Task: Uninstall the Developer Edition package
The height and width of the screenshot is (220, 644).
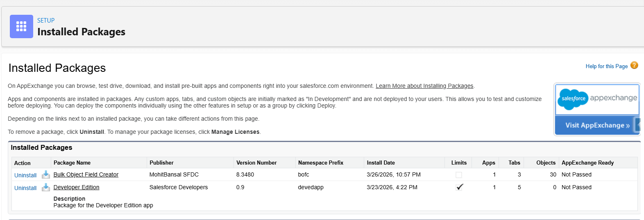Action: tap(25, 188)
